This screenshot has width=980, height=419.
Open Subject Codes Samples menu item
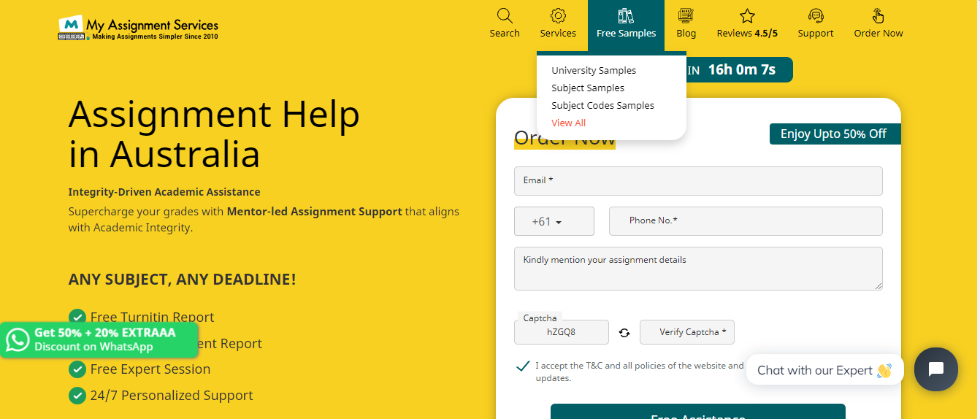click(x=602, y=106)
